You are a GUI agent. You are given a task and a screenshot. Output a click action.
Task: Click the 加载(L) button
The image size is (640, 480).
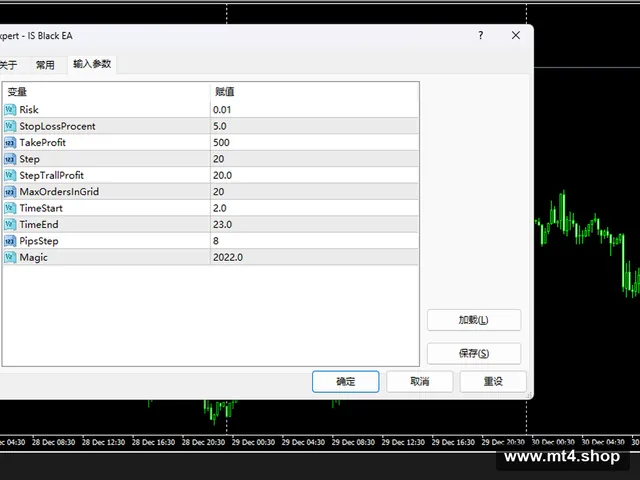[x=474, y=320]
